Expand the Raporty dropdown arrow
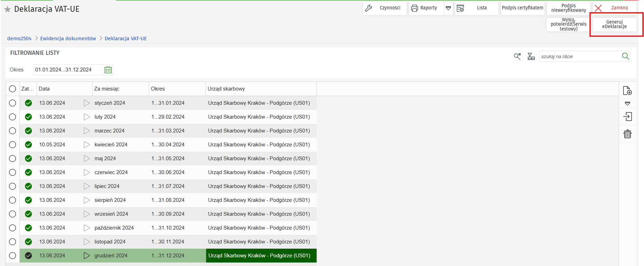 448,8
